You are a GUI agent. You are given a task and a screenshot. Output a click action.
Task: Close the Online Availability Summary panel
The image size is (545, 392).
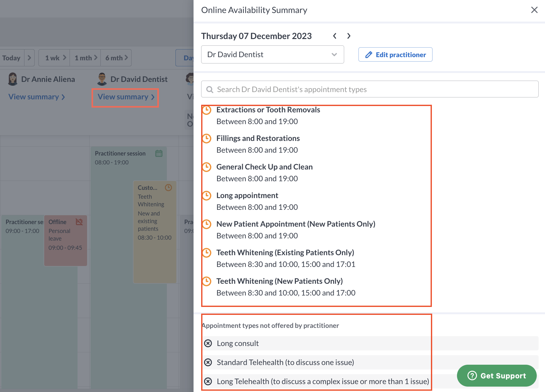[534, 10]
